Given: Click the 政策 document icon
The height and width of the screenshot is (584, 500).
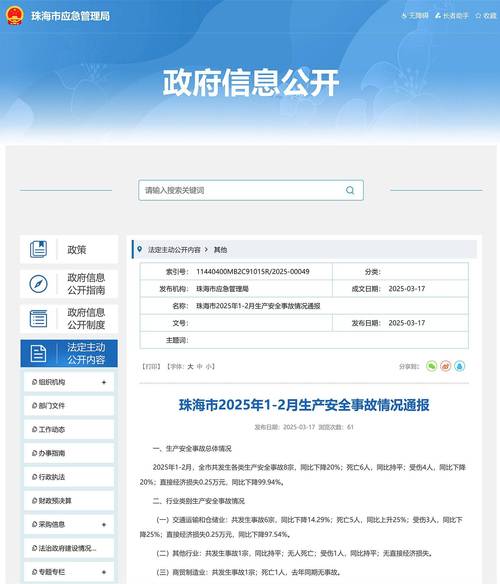Looking at the screenshot, I should pyautogui.click(x=38, y=249).
